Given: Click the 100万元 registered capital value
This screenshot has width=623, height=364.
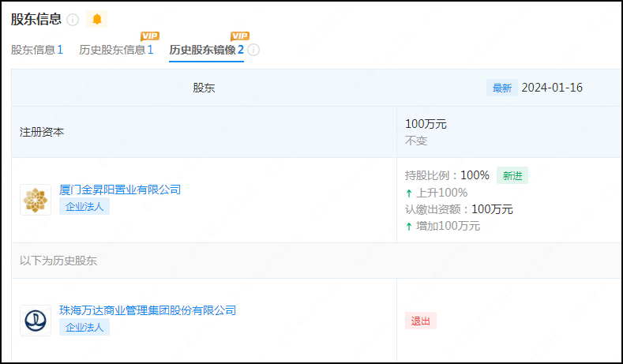Looking at the screenshot, I should (x=426, y=124).
